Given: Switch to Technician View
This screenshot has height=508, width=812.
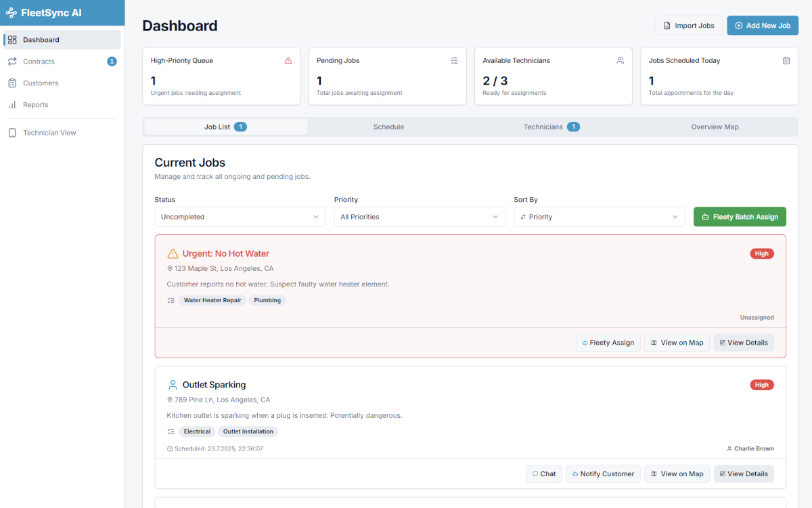Looking at the screenshot, I should [x=49, y=133].
